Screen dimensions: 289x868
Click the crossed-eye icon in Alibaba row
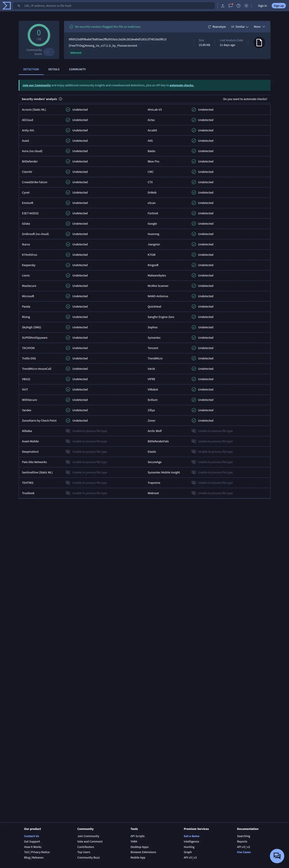[68, 431]
